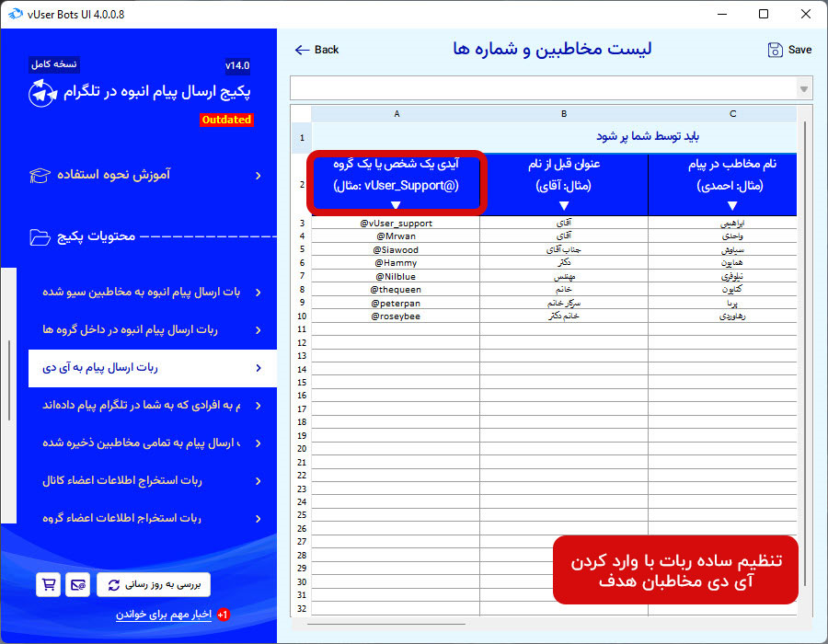Click the v14.0 version label
The height and width of the screenshot is (644, 828).
tap(237, 65)
